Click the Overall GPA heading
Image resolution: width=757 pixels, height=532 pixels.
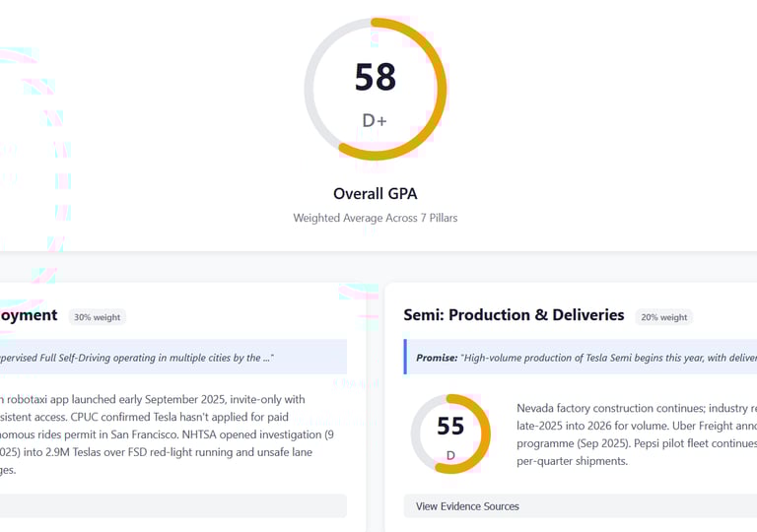tap(375, 193)
